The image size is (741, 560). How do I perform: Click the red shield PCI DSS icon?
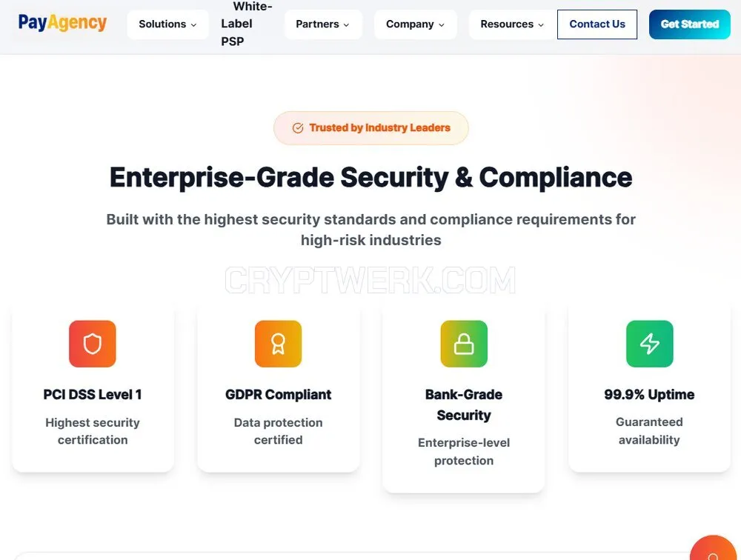click(92, 344)
